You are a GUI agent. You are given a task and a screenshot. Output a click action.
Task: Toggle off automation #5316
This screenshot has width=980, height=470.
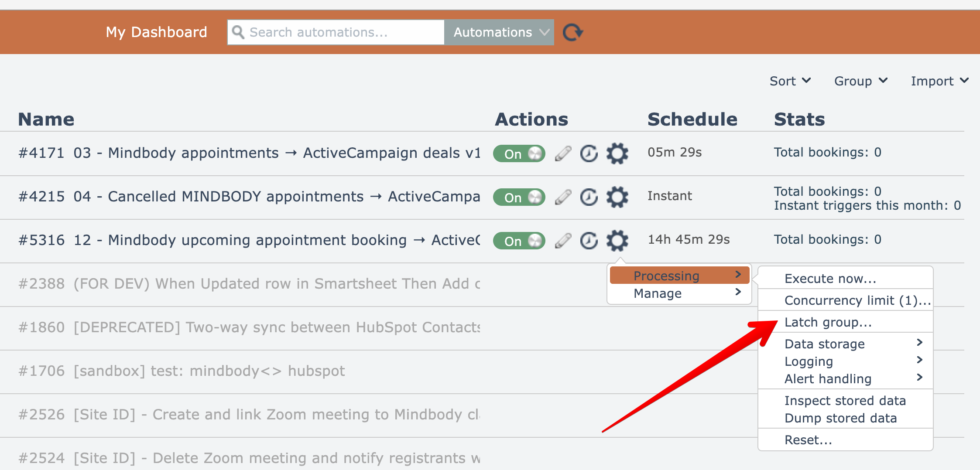(x=519, y=241)
